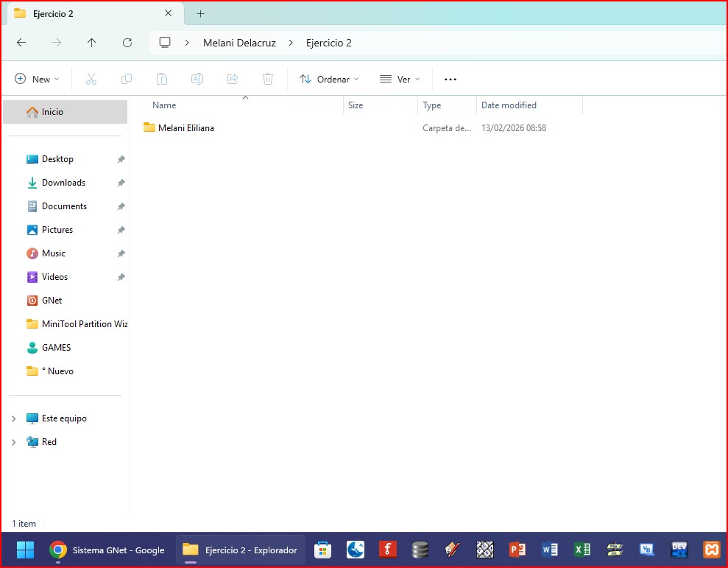Go up one folder level

tap(92, 43)
